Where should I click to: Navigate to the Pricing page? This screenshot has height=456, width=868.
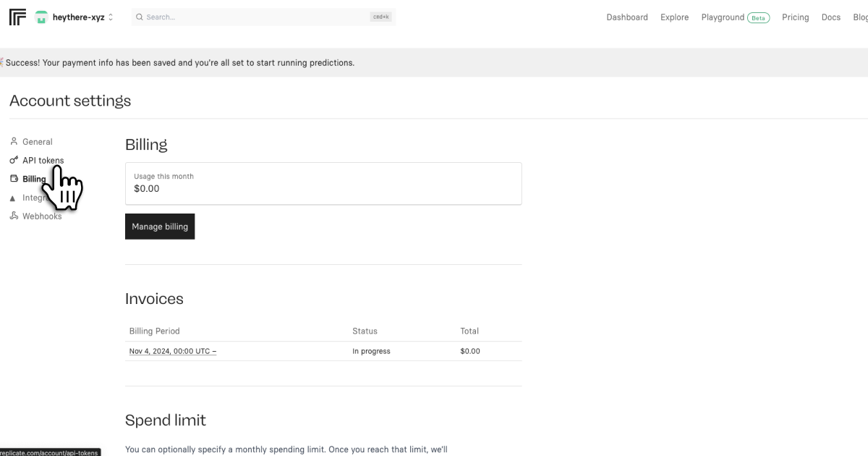(795, 17)
